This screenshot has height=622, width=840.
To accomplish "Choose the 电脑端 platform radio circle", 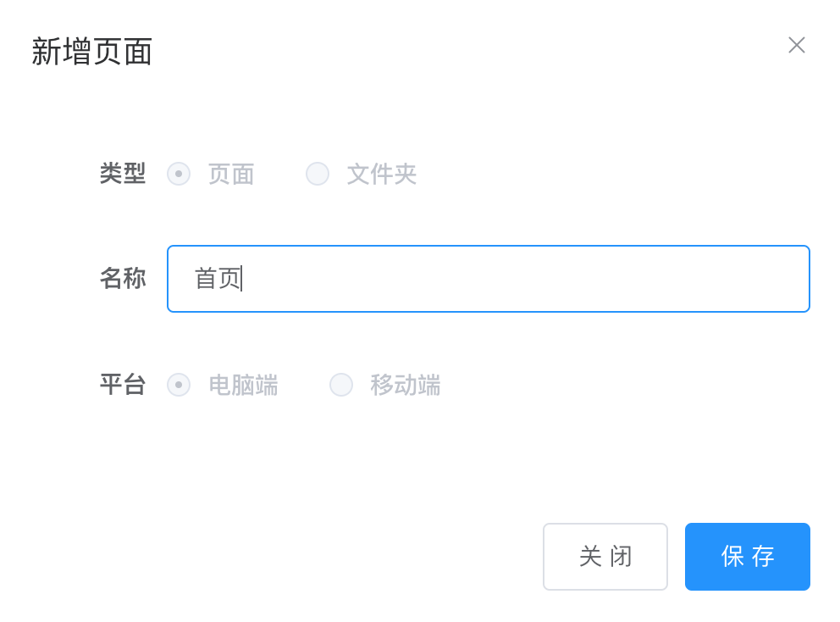I will coord(179,385).
